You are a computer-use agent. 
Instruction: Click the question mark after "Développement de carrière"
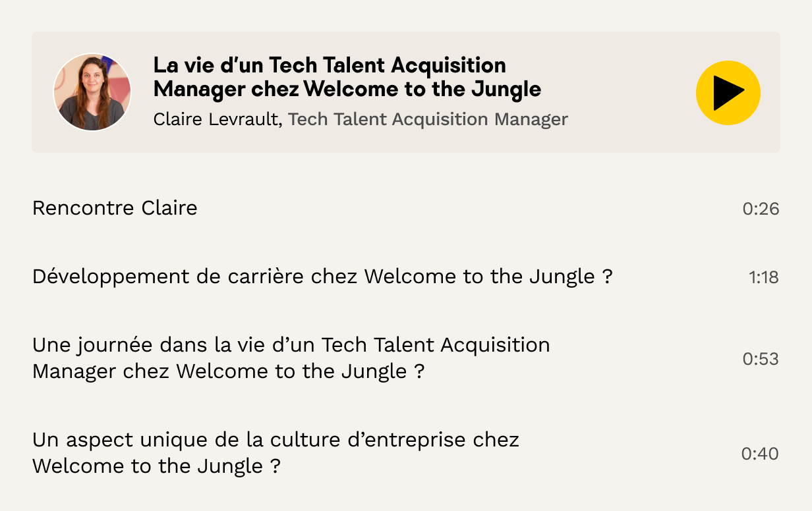pyautogui.click(x=608, y=277)
